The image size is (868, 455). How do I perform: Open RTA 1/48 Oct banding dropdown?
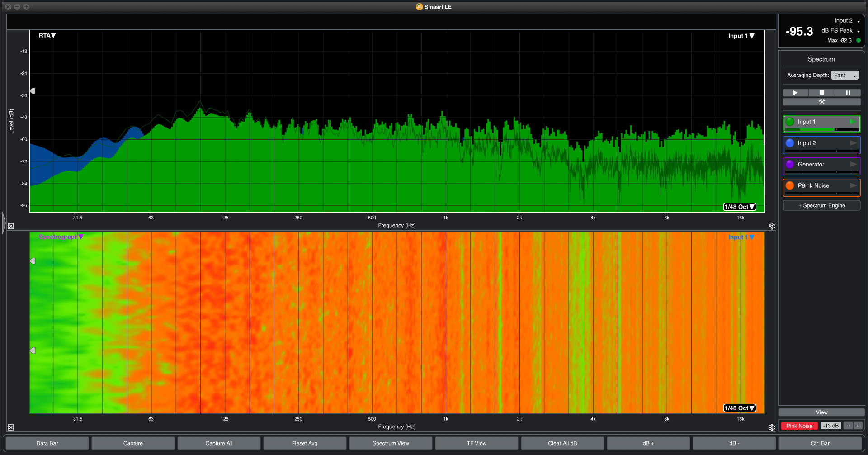(x=740, y=207)
